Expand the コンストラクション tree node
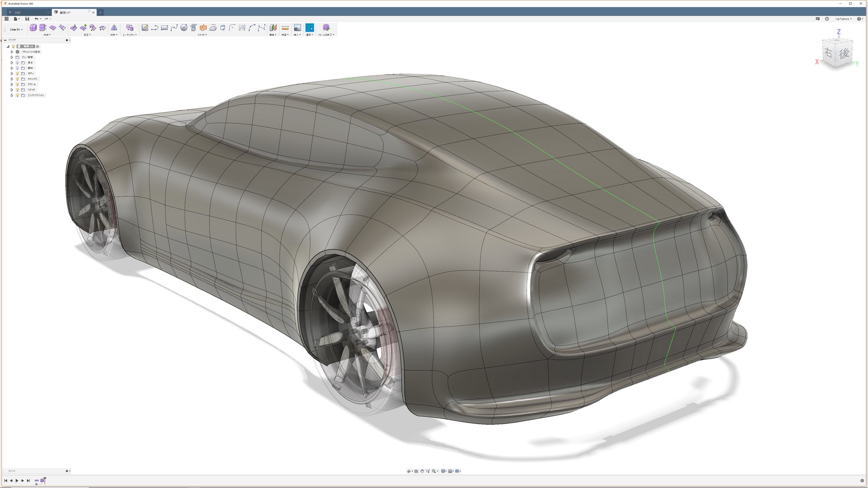The width and height of the screenshot is (868, 488). coord(12,95)
